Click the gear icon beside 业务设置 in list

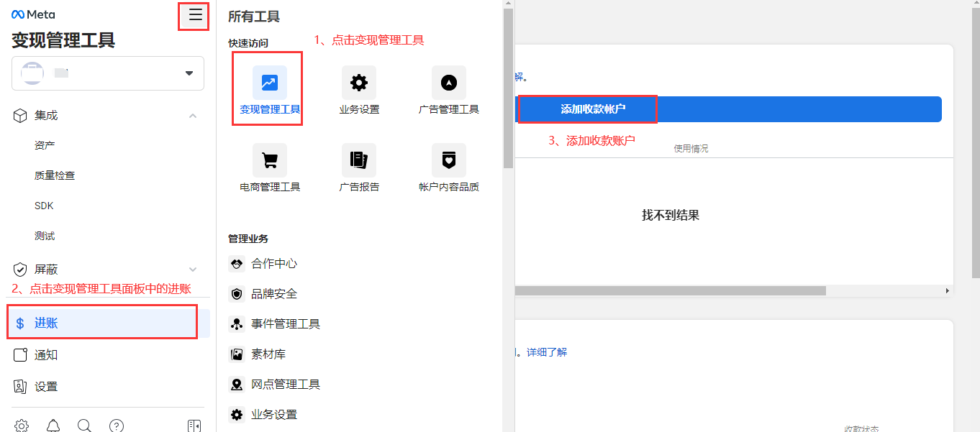click(x=237, y=415)
